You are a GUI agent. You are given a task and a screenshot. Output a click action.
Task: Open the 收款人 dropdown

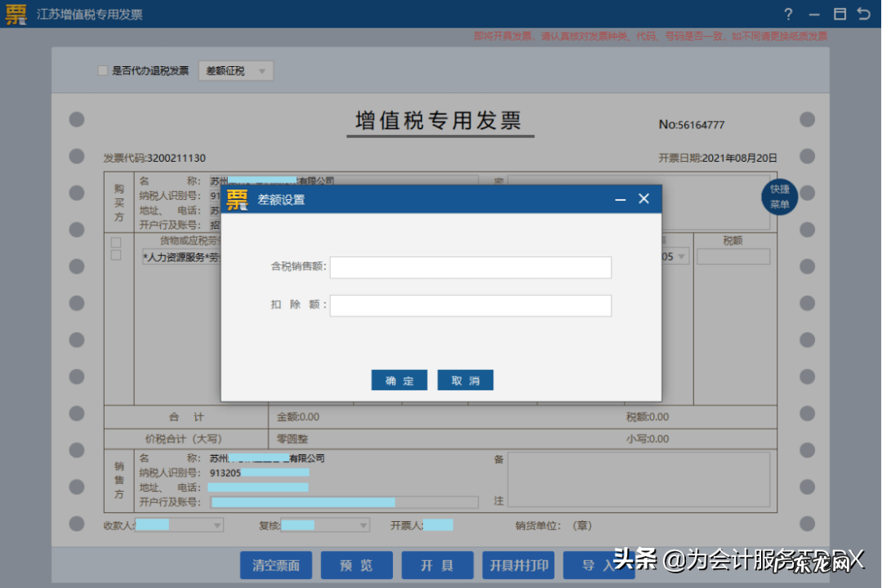[x=216, y=525]
